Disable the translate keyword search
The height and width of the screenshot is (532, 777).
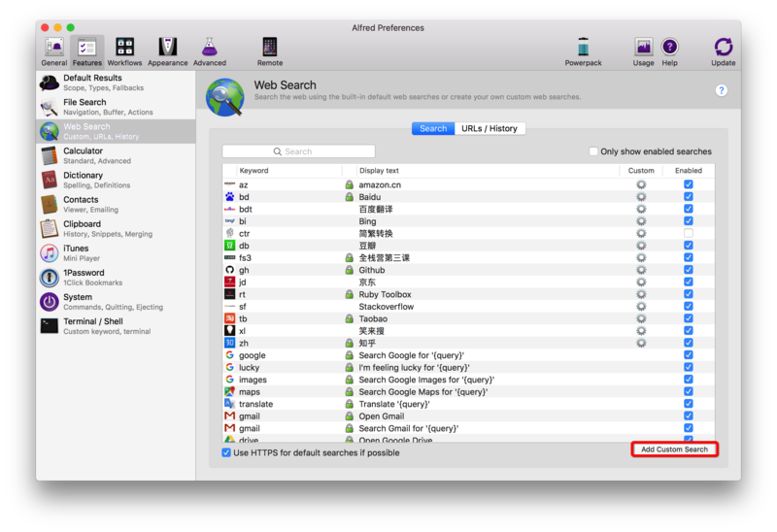(689, 404)
